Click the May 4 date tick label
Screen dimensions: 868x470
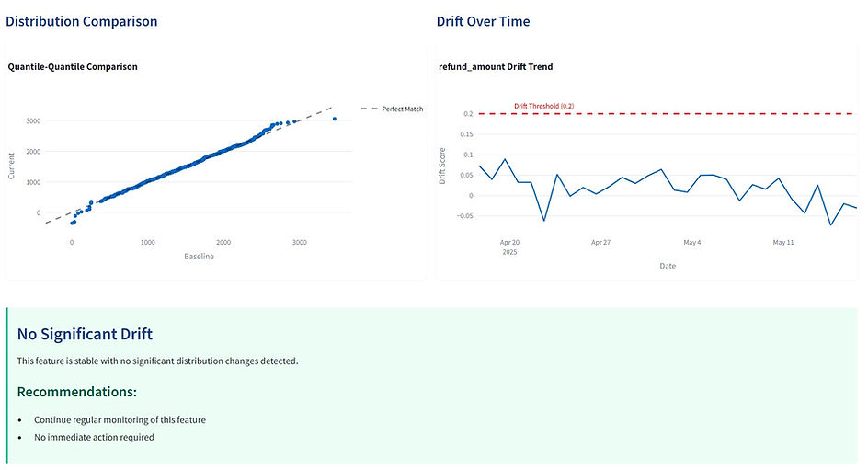(x=692, y=243)
